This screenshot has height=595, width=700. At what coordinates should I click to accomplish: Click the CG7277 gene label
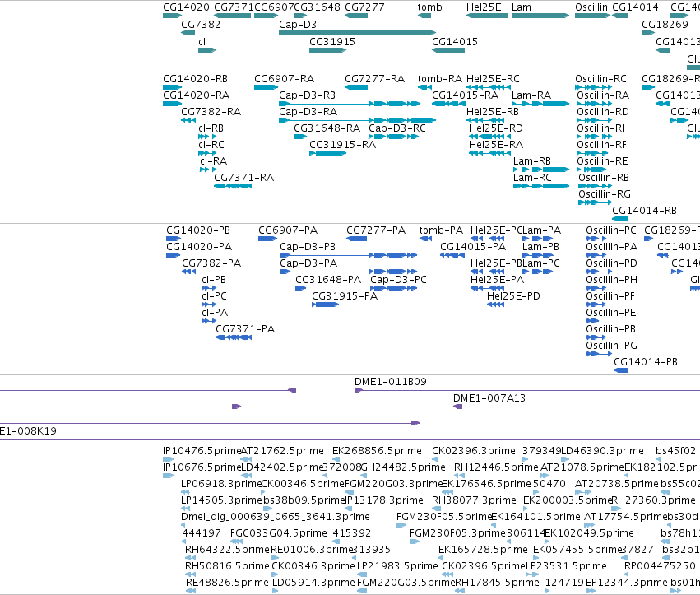tap(364, 7)
